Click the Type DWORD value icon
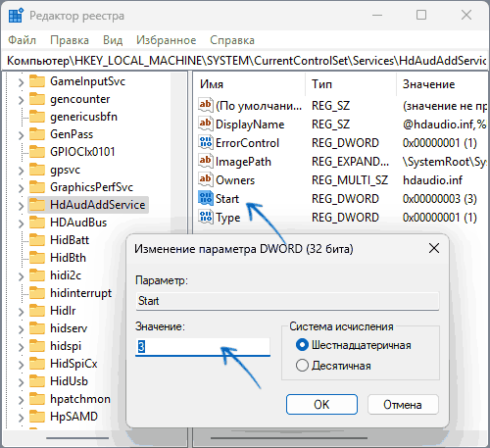 click(x=206, y=217)
